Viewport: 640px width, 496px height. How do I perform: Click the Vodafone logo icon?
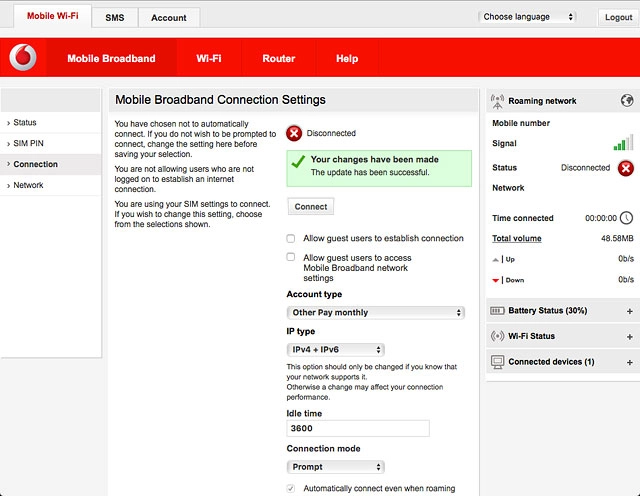pos(22,59)
